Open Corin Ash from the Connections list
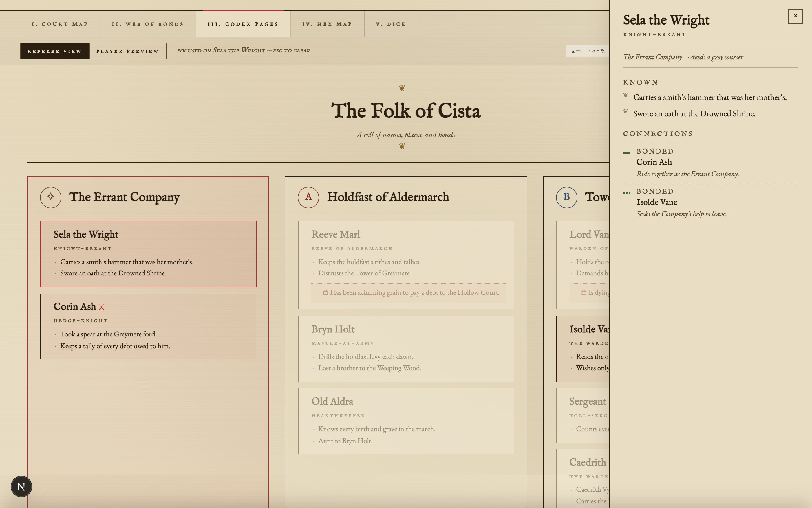This screenshot has width=812, height=508. (654, 162)
